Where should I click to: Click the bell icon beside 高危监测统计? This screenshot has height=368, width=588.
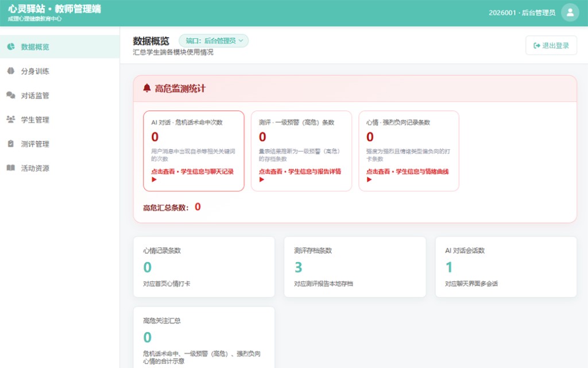pyautogui.click(x=147, y=88)
